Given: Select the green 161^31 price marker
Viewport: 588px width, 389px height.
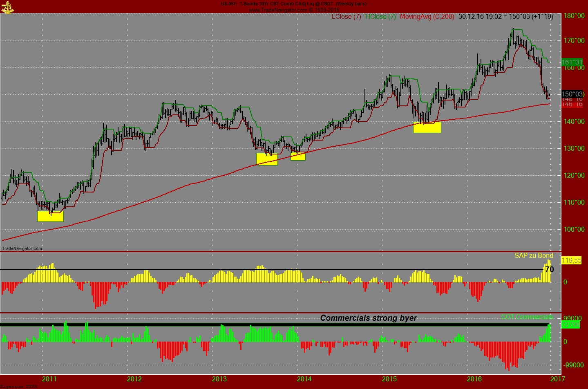Looking at the screenshot, I should pos(572,62).
